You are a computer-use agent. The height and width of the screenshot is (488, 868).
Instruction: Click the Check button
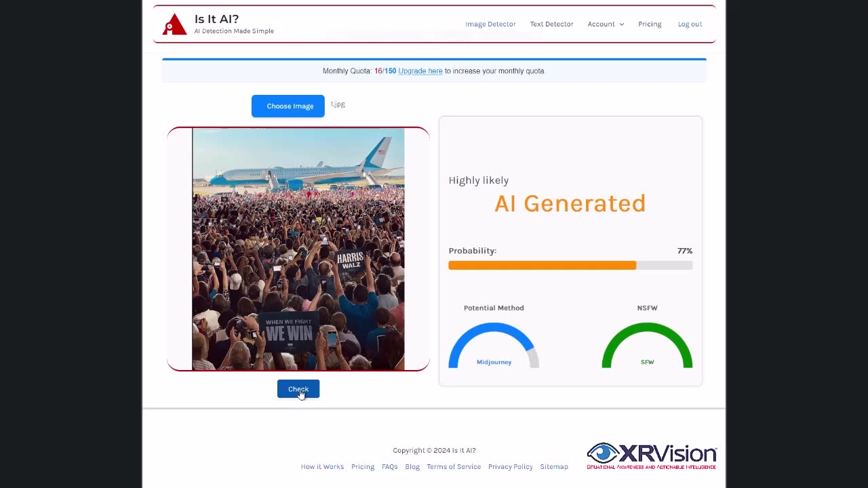coord(298,389)
